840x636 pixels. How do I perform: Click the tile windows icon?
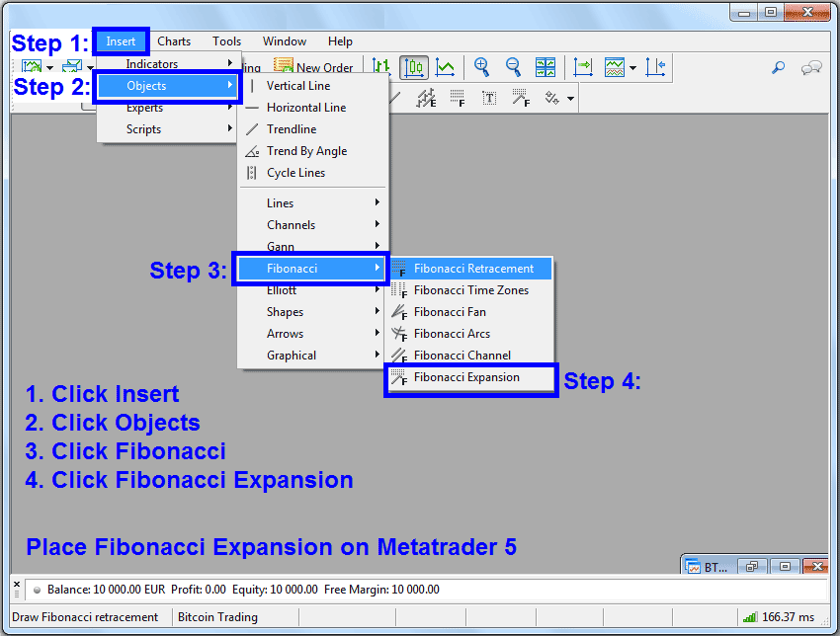(x=546, y=67)
